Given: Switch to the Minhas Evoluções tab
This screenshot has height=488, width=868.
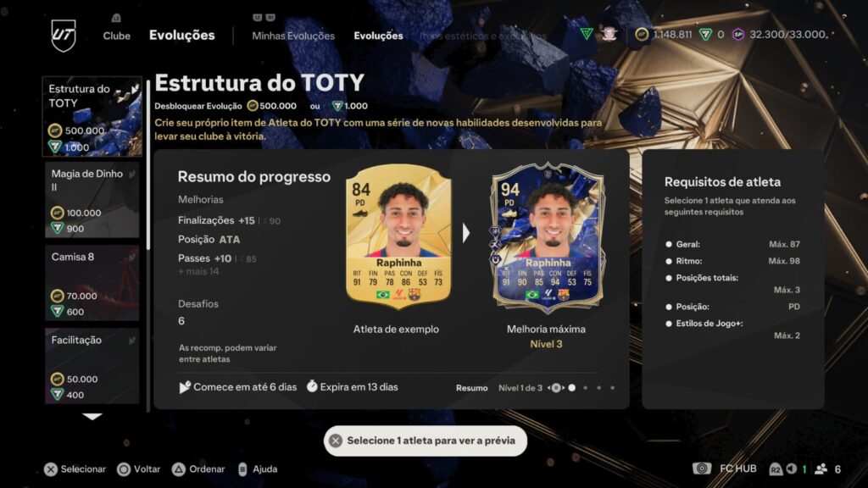Looking at the screenshot, I should tap(293, 36).
